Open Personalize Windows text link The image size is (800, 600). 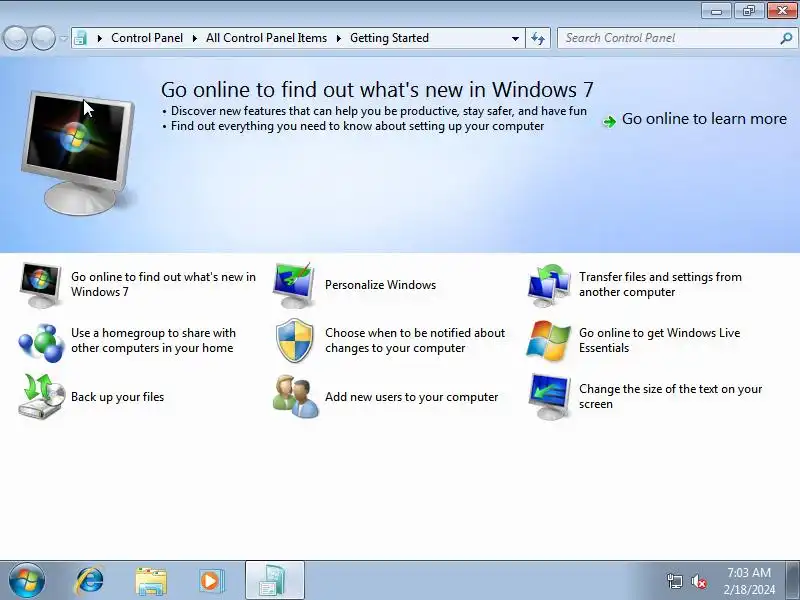pos(380,285)
